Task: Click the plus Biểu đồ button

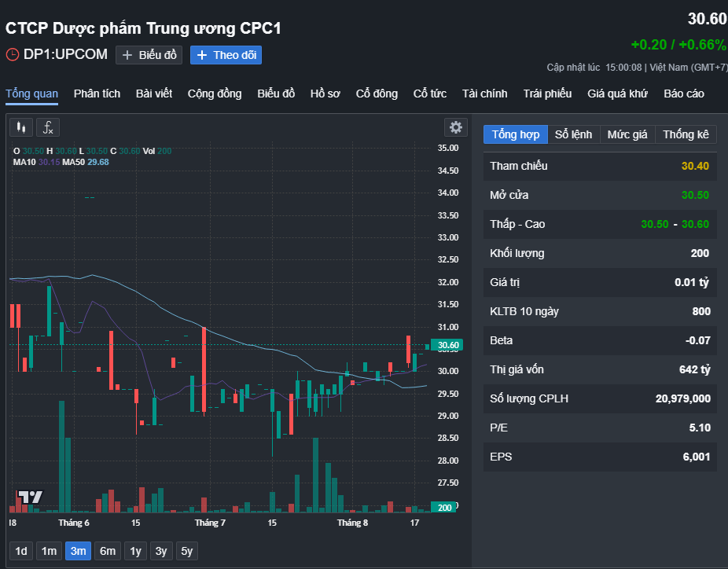Action: point(149,55)
